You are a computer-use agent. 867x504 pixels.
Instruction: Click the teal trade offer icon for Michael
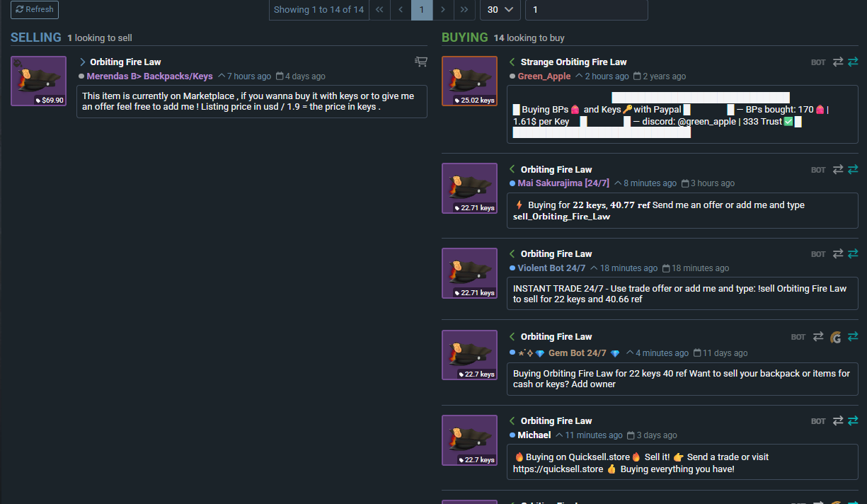coord(853,420)
